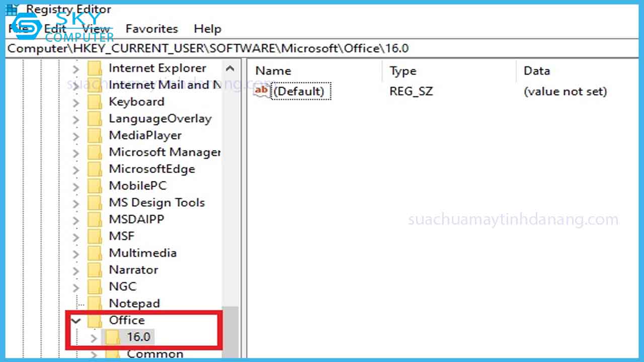Select the MSDAIPP tree label
Image resolution: width=644 pixels, height=362 pixels.
[x=136, y=220]
